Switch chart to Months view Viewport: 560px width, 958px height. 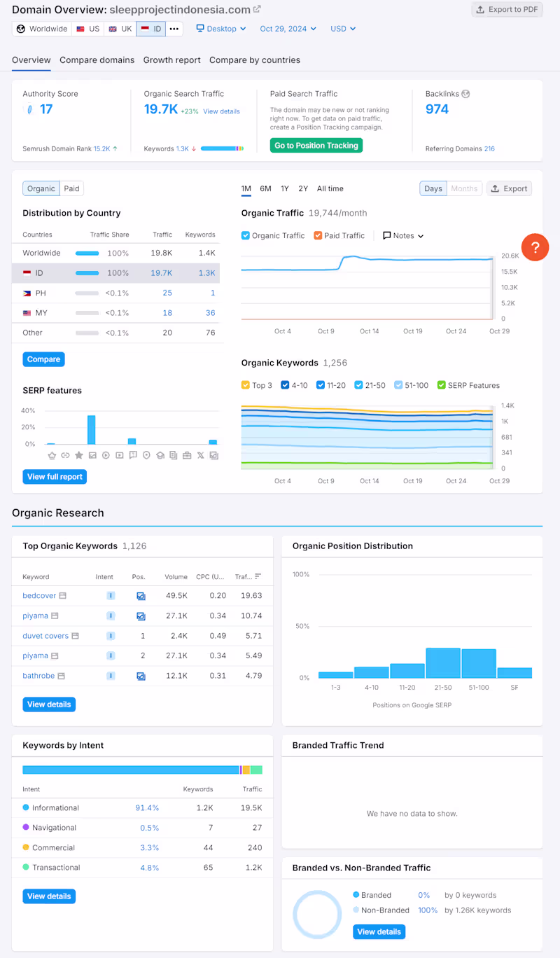(x=464, y=188)
